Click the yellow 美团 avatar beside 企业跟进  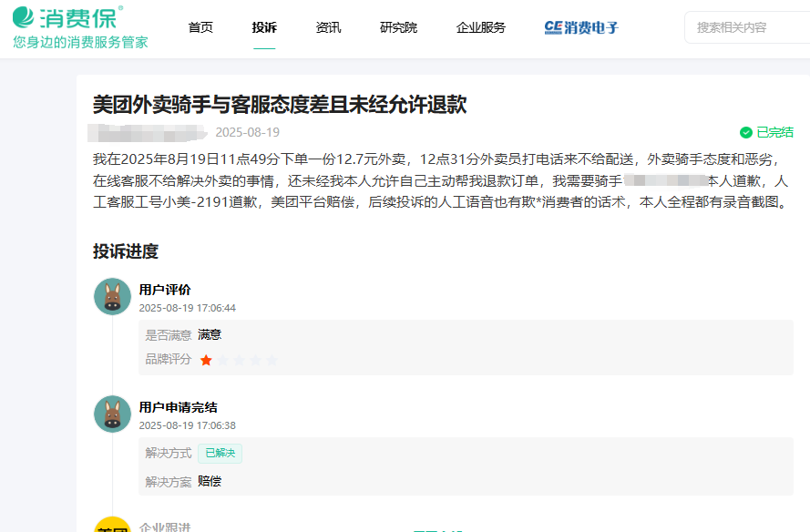coord(113,525)
